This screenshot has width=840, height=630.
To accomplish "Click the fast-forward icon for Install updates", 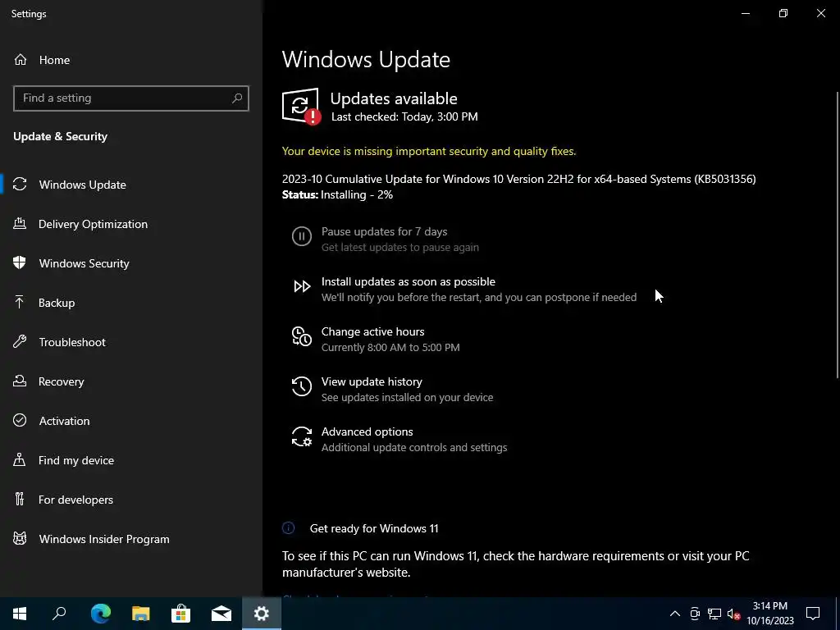I will click(302, 286).
